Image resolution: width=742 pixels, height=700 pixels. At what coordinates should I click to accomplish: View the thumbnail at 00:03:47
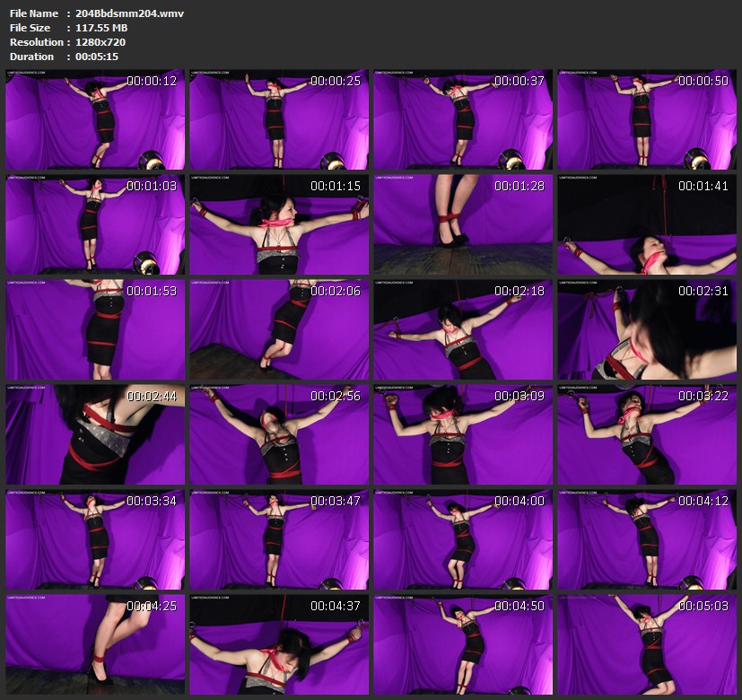279,539
